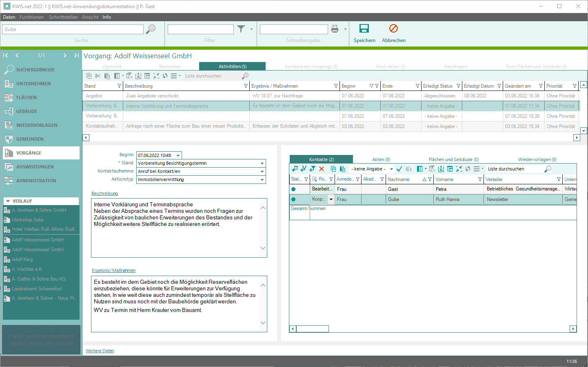The image size is (588, 367).
Task: Switch to the Kontakte des Vorgangs tab
Action: point(311,66)
